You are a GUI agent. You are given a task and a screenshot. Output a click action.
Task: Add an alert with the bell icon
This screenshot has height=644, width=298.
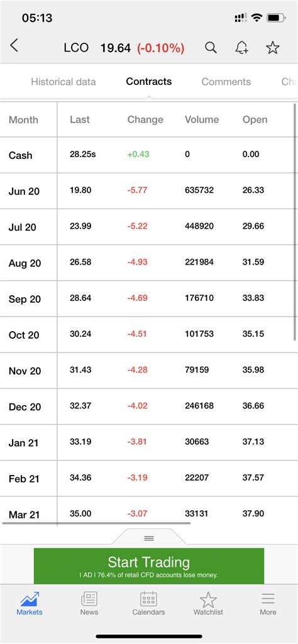point(241,48)
